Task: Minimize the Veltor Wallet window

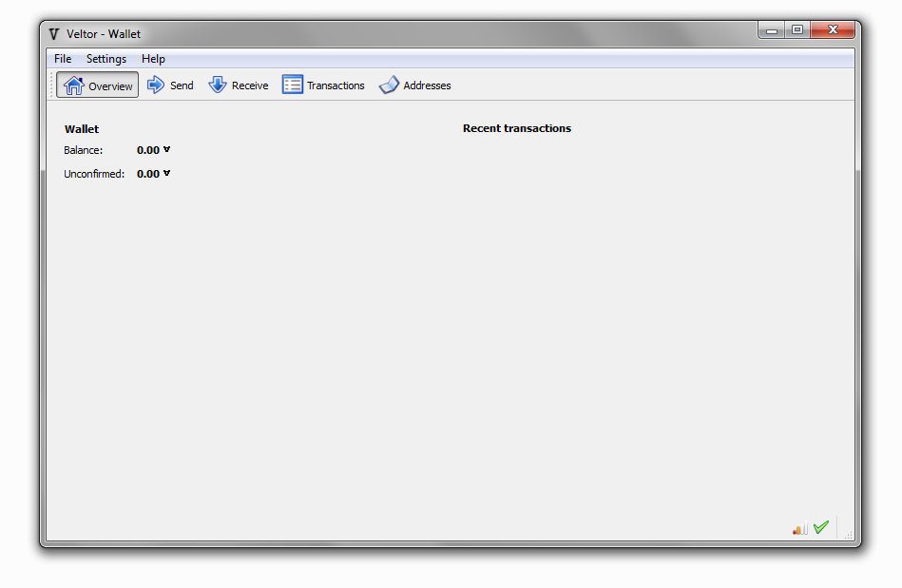Action: [772, 30]
